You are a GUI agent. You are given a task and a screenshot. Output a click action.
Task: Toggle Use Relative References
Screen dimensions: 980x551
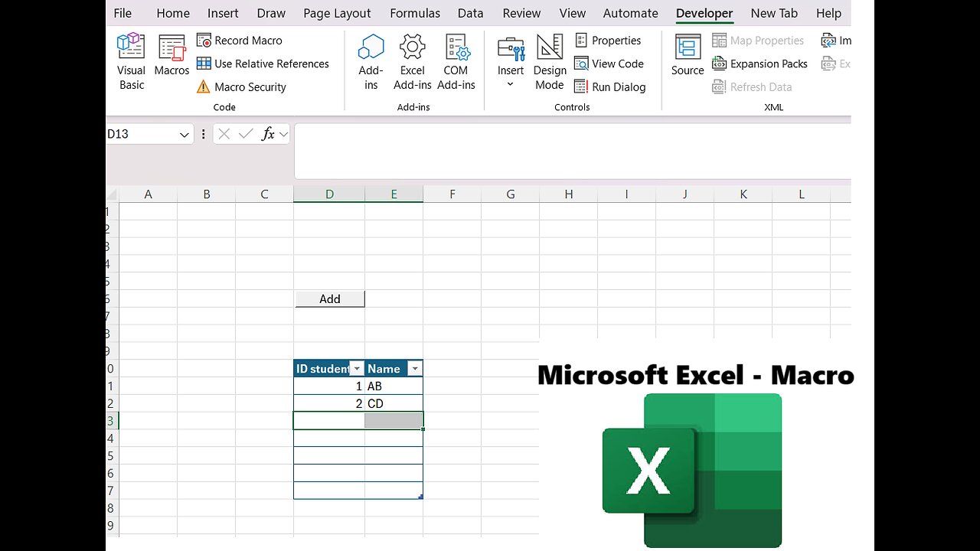click(263, 64)
